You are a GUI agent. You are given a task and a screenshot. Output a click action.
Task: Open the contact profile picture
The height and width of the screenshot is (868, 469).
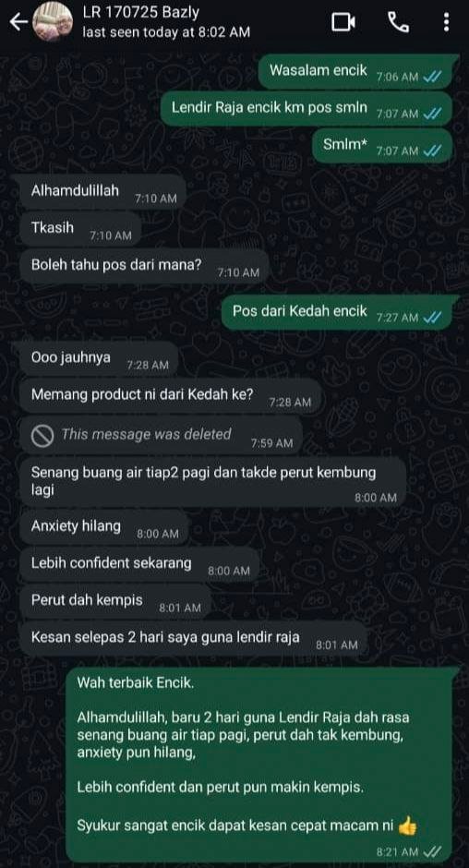53,21
